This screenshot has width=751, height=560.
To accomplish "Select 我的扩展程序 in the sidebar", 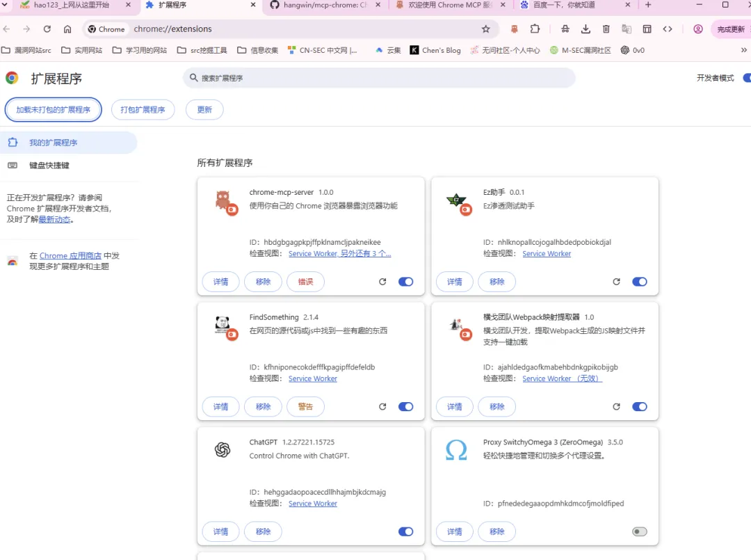I will 68,143.
